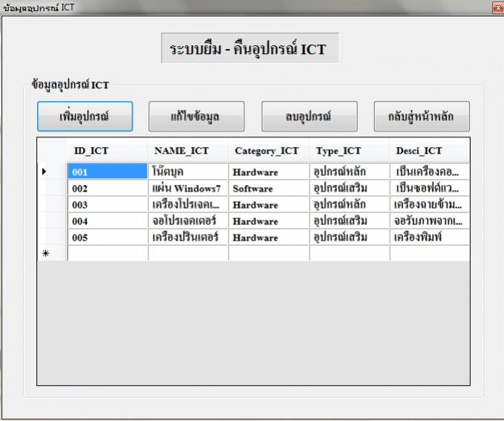The image size is (504, 421).
Task: Select cell 004 in ID_ICT column
Action: [x=108, y=221]
